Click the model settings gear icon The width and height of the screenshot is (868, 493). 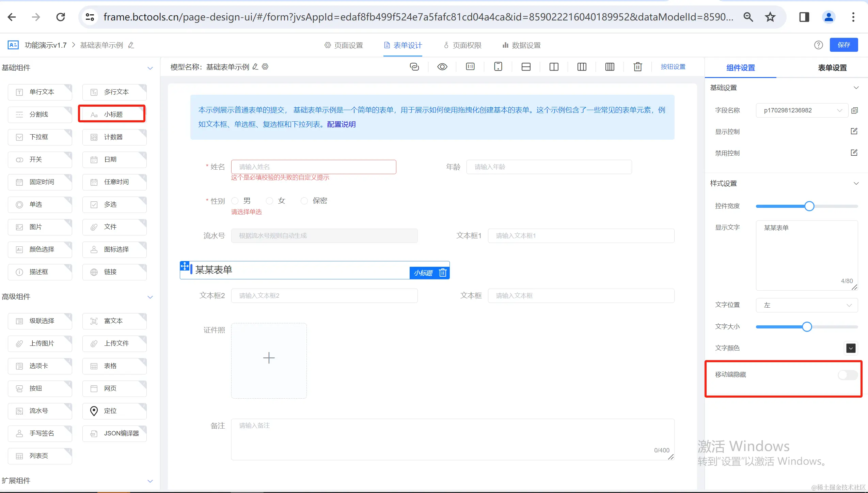265,67
